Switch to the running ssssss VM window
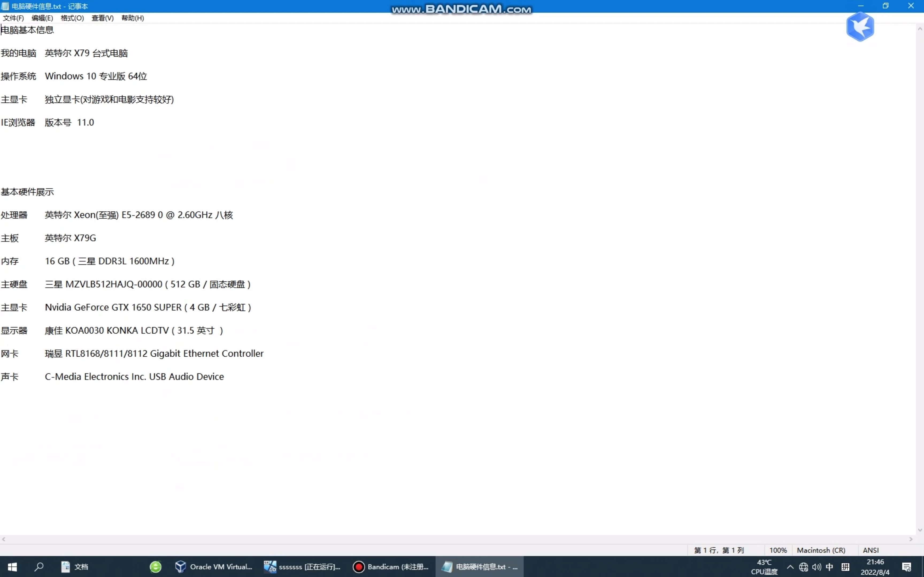This screenshot has width=924, height=577. click(302, 567)
